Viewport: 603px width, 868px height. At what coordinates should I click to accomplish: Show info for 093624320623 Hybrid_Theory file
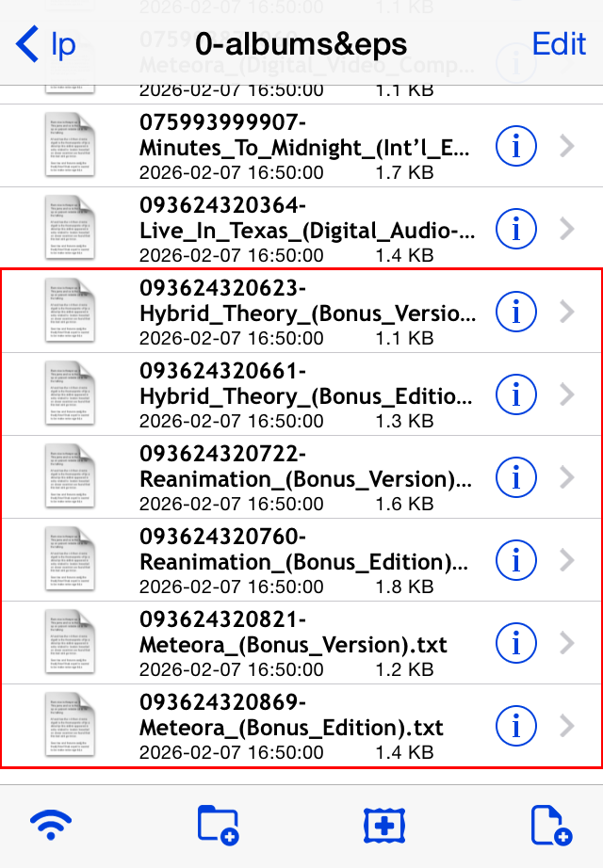(x=516, y=312)
